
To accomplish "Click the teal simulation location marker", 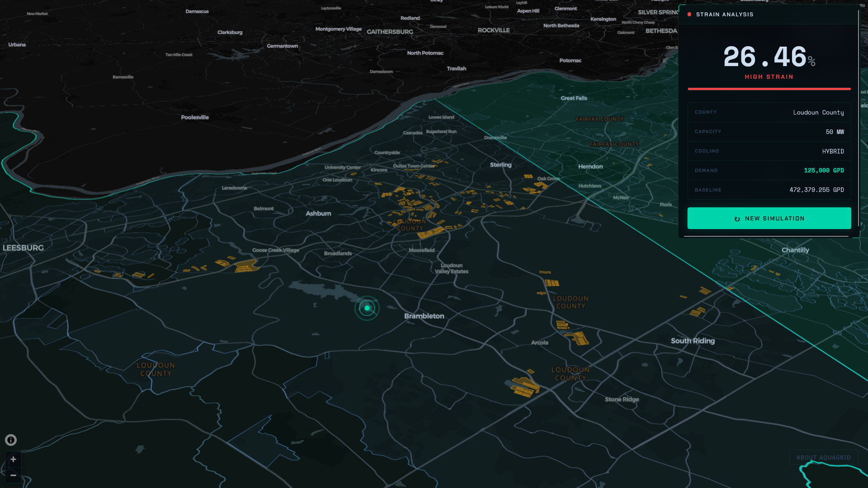I will pyautogui.click(x=367, y=308).
